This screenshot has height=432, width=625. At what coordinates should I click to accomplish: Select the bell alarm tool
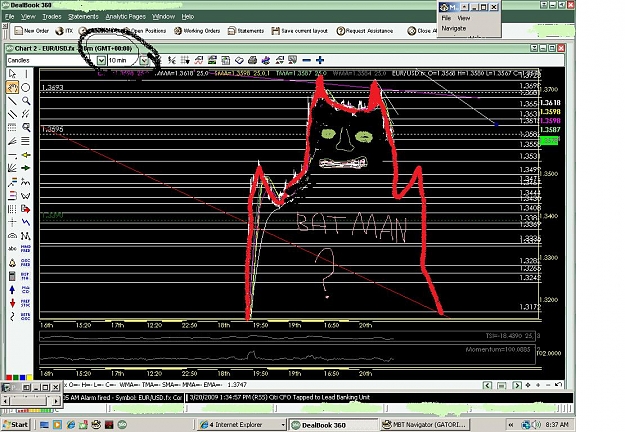click(12, 263)
